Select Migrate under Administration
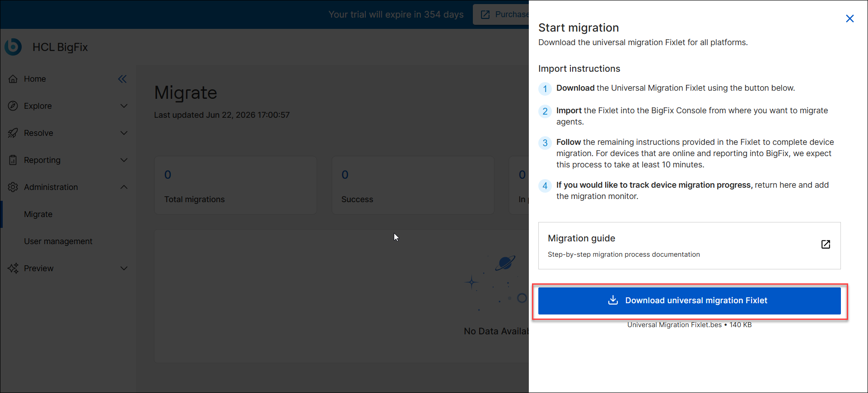The height and width of the screenshot is (393, 868). [68, 214]
